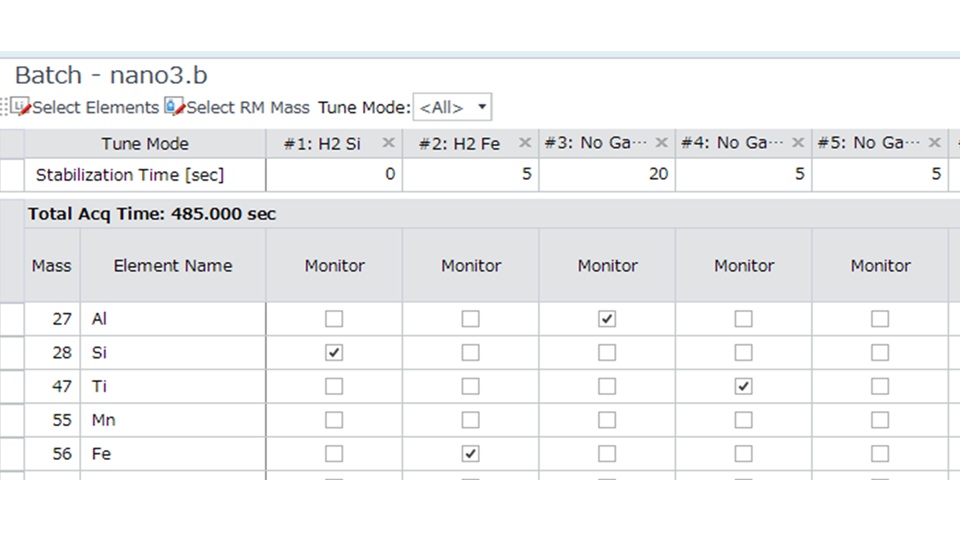This screenshot has width=961, height=540.
Task: Close tune mode #5 column
Action: [x=934, y=143]
